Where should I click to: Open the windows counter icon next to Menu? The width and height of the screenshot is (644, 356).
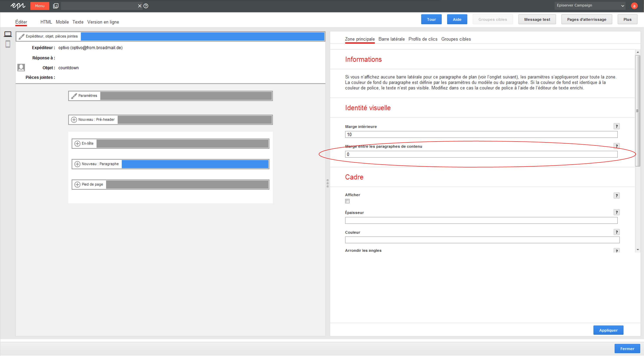pyautogui.click(x=56, y=6)
